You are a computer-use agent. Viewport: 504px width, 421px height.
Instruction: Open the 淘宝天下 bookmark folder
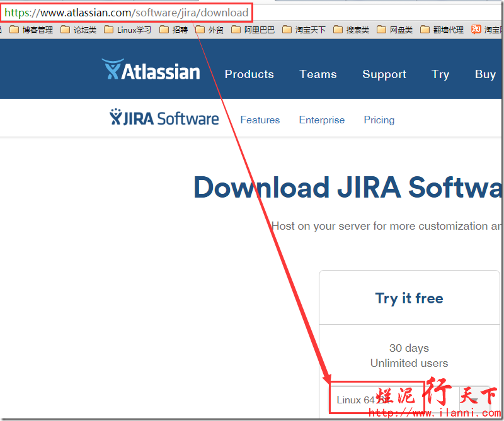coord(304,30)
